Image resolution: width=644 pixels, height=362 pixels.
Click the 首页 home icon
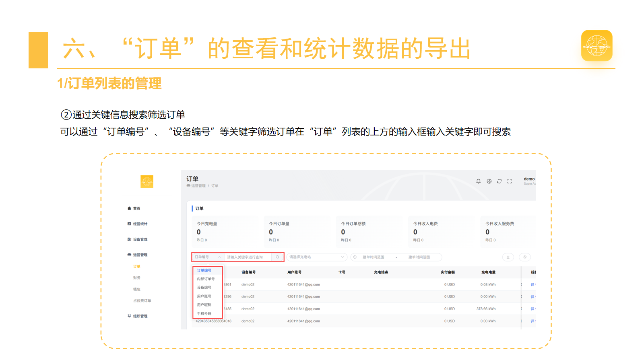(129, 208)
